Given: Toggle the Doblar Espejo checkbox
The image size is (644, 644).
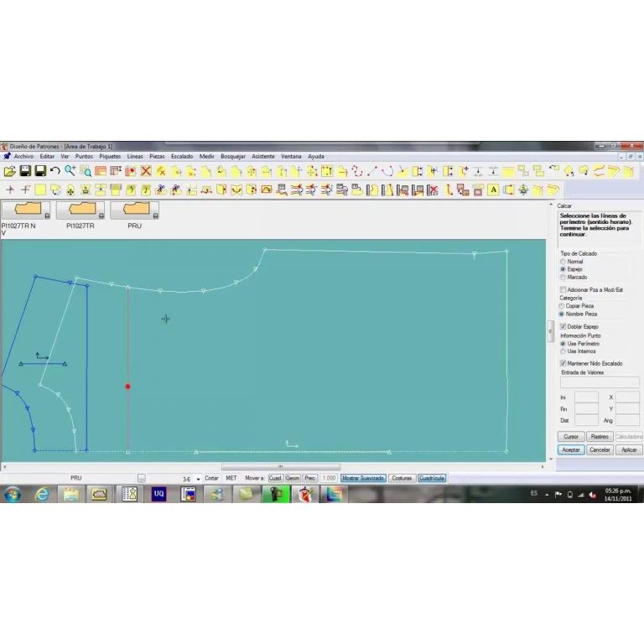Looking at the screenshot, I should (x=563, y=326).
